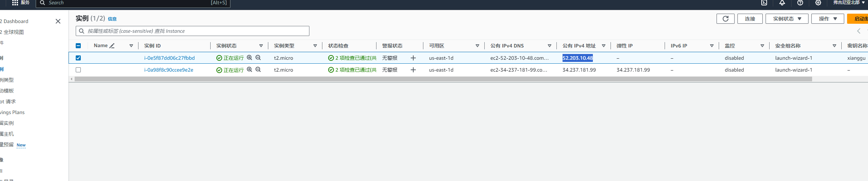
Task: Uncheck instance i-0e5f87dd06c27fbbd checkbox
Action: [x=78, y=58]
